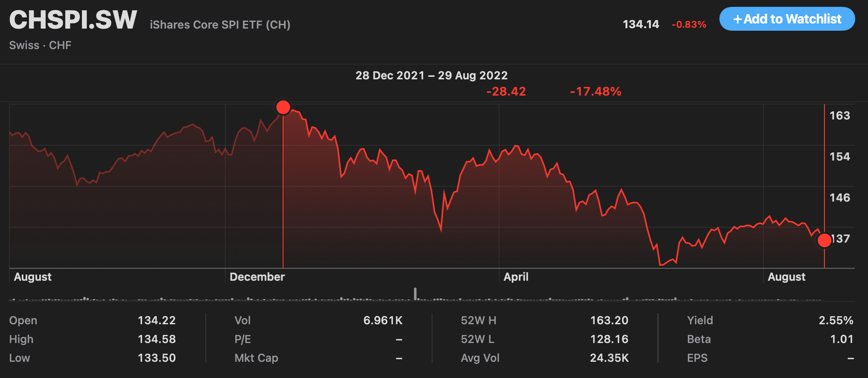Click the -17.48% range percentage change
This screenshot has width=868, height=378.
pyautogui.click(x=595, y=91)
